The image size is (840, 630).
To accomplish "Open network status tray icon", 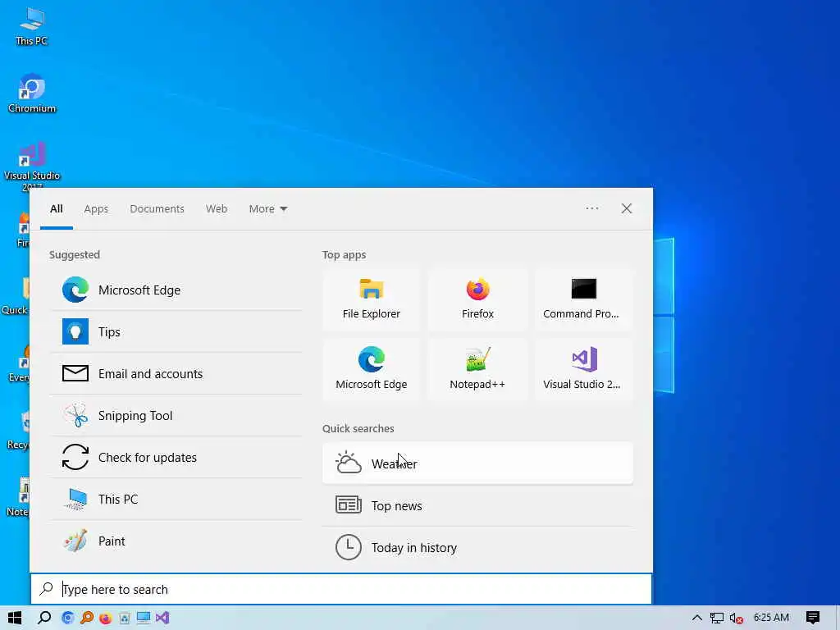I will [x=717, y=618].
